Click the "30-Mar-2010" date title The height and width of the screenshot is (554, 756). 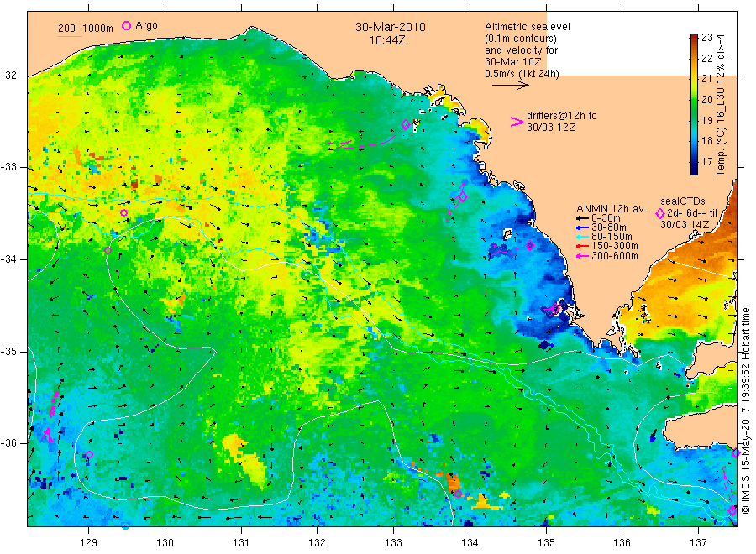click(x=391, y=27)
